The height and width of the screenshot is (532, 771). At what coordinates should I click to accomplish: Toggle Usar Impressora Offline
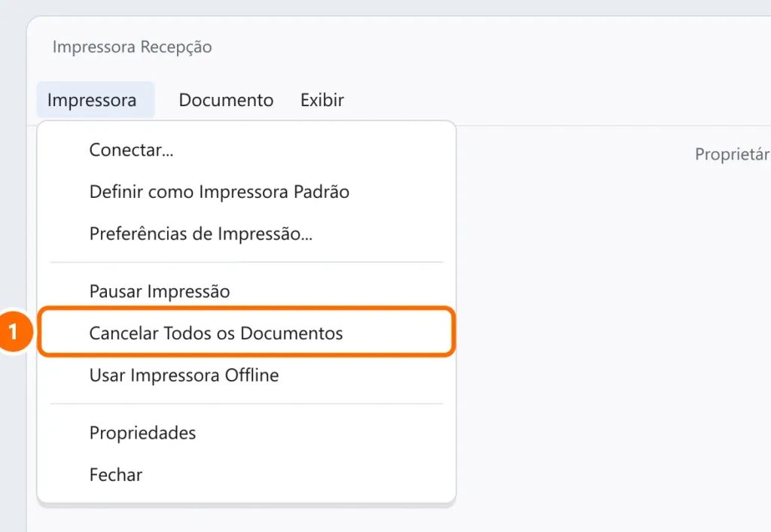(246, 375)
